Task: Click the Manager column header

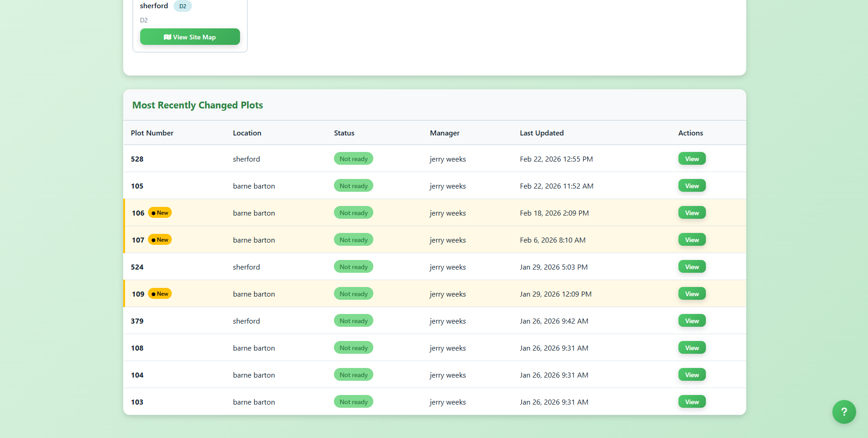Action: pos(444,133)
